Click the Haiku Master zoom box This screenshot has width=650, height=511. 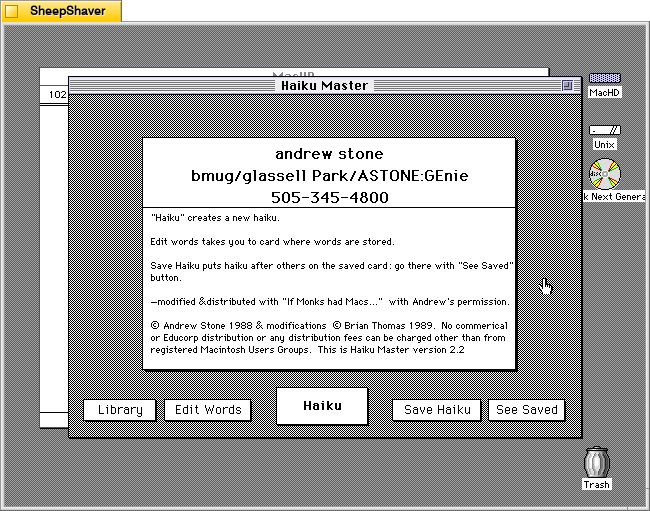pyautogui.click(x=567, y=85)
